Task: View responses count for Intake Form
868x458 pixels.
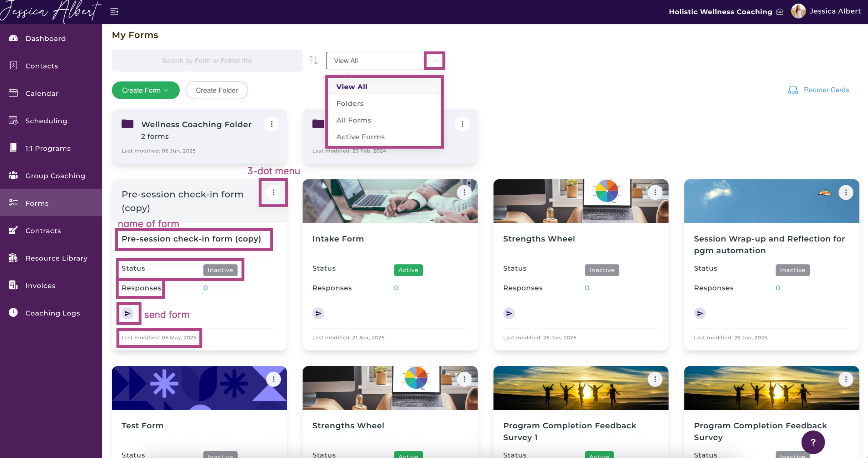Action: pos(396,288)
